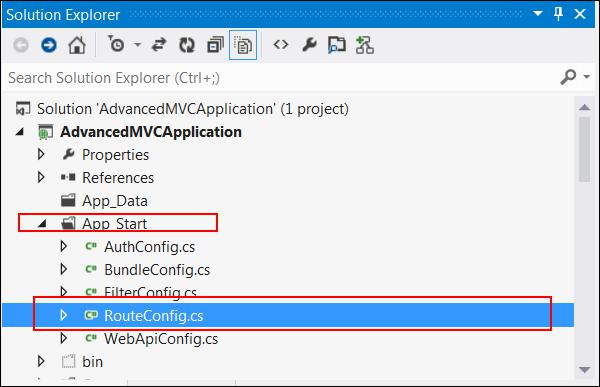Select the WebApiConfig.cs file
600x387 pixels.
coord(161,339)
